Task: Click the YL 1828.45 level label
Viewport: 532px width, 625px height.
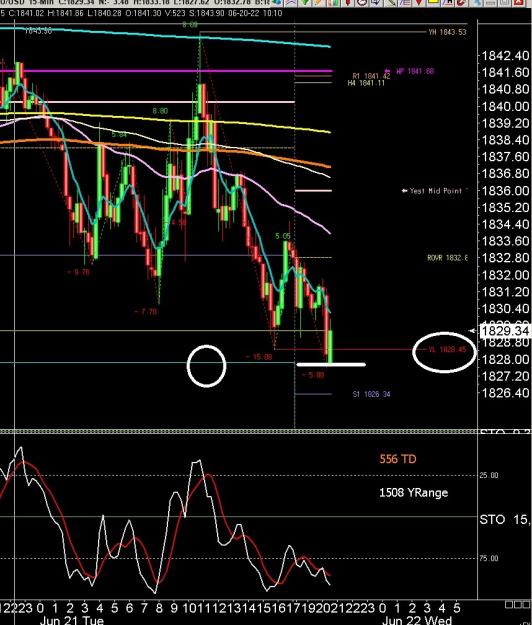Action: coord(447,350)
